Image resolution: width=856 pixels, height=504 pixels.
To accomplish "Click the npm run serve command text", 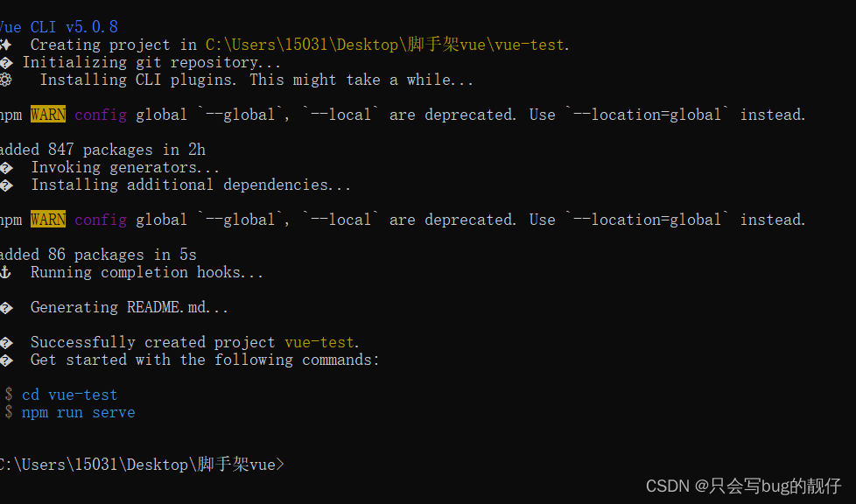I will tap(78, 412).
